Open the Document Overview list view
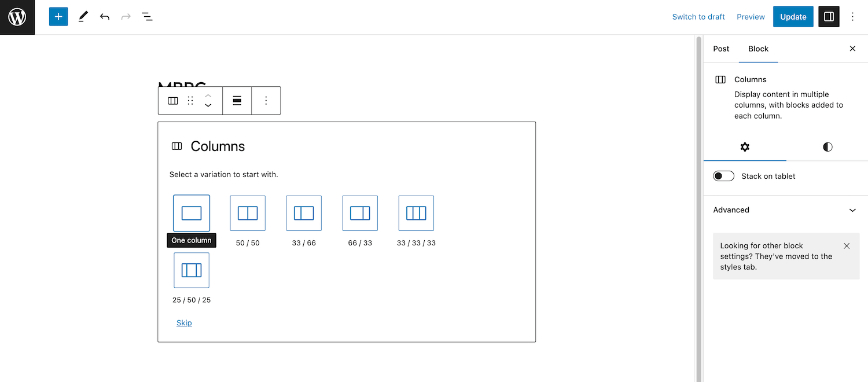This screenshot has width=868, height=382. pos(147,16)
